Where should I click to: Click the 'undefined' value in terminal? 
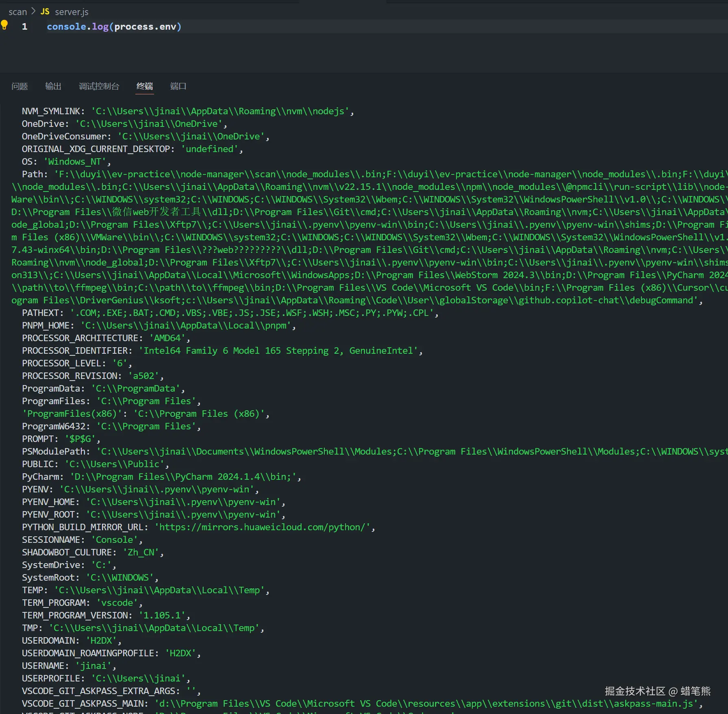[x=209, y=149]
